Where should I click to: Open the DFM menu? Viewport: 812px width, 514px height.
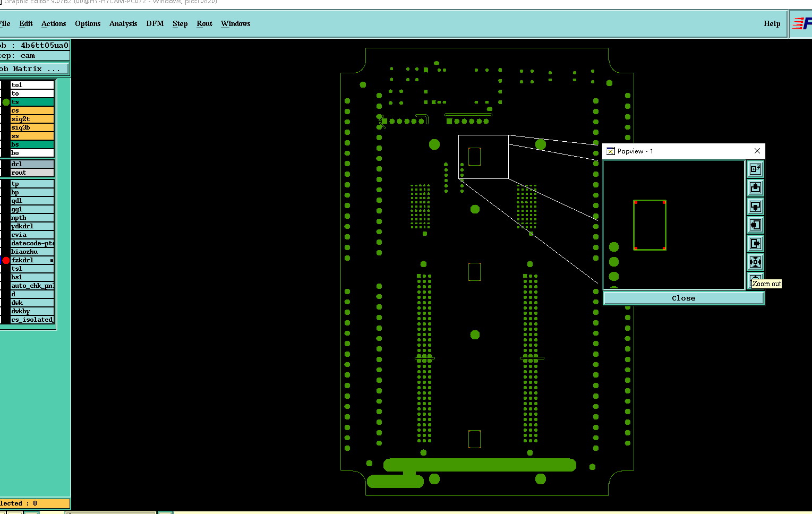point(155,23)
